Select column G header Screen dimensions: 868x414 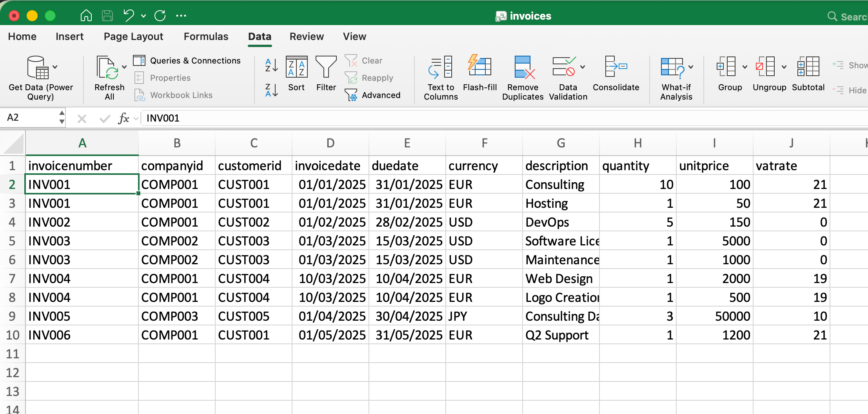coord(561,143)
